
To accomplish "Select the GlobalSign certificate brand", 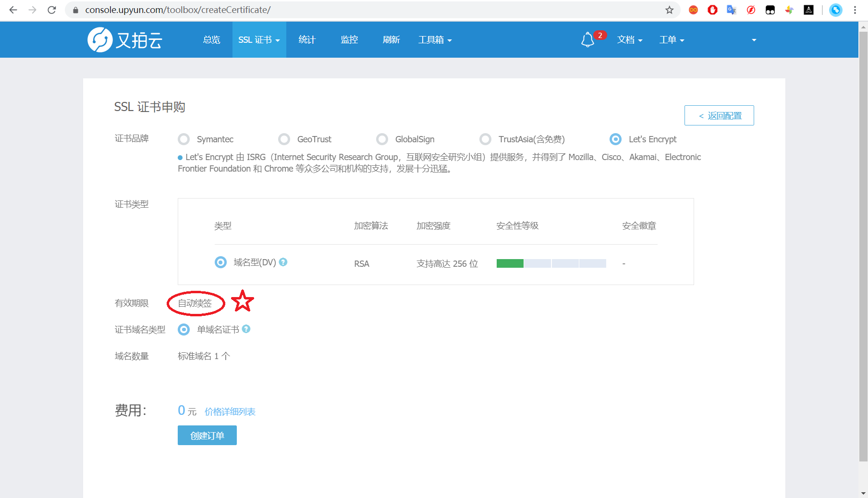I will (x=382, y=139).
